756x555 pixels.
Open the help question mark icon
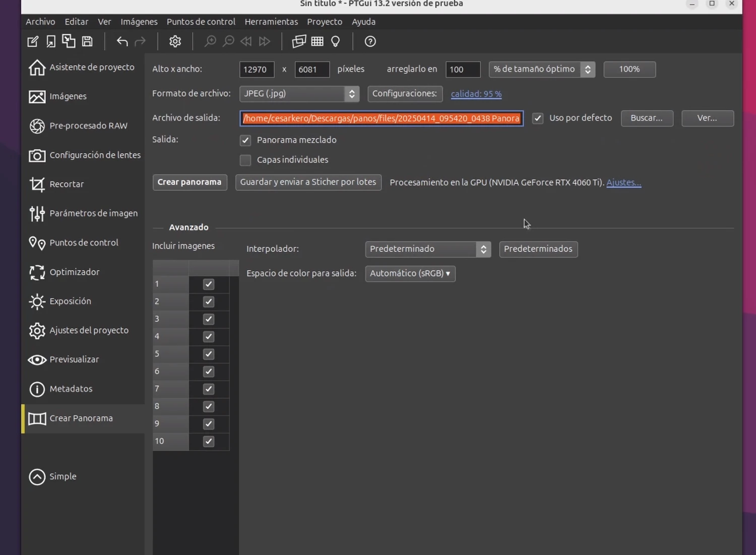[370, 41]
